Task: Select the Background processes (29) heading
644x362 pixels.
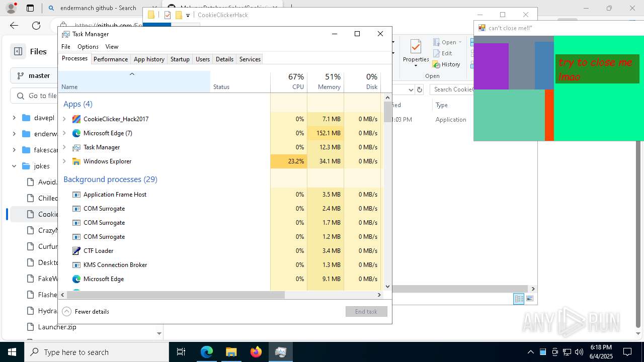Action: click(x=110, y=179)
